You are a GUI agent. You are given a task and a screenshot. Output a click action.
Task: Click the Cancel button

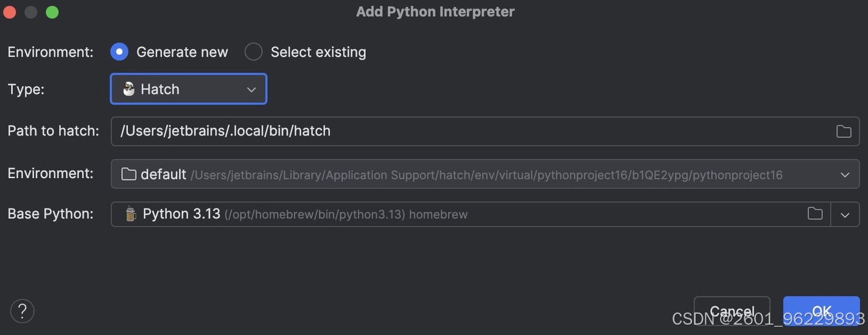732,311
